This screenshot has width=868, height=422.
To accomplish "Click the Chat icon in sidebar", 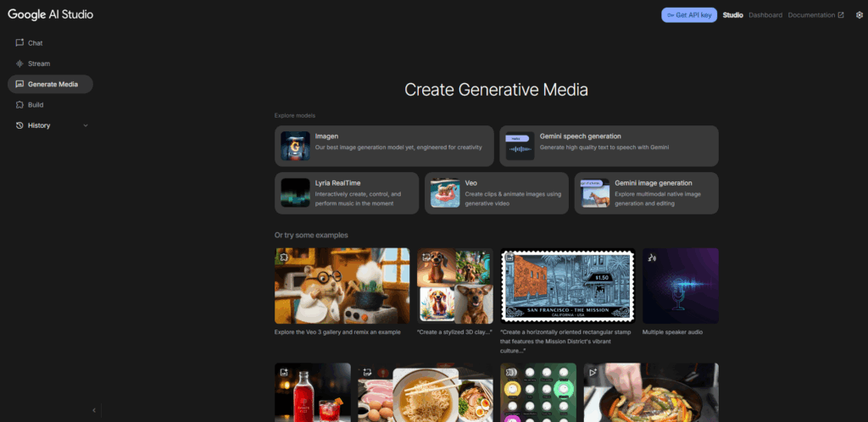I will 20,42.
